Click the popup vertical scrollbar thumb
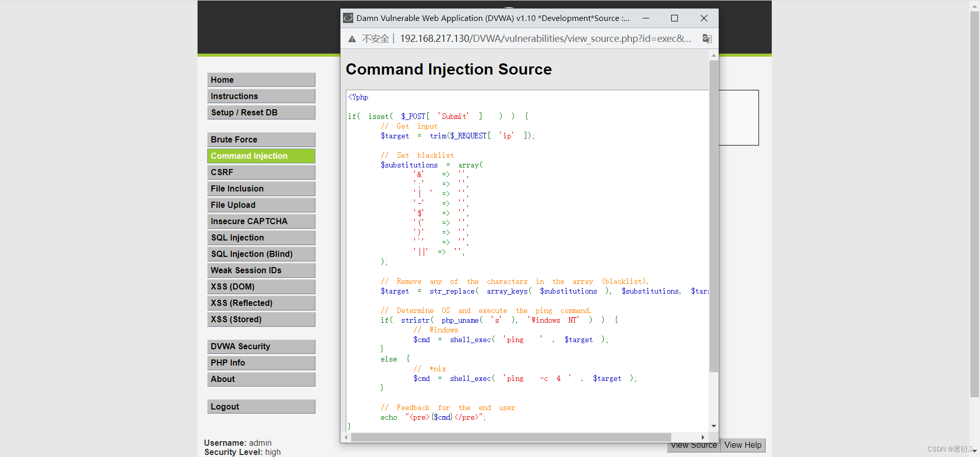 click(x=714, y=217)
